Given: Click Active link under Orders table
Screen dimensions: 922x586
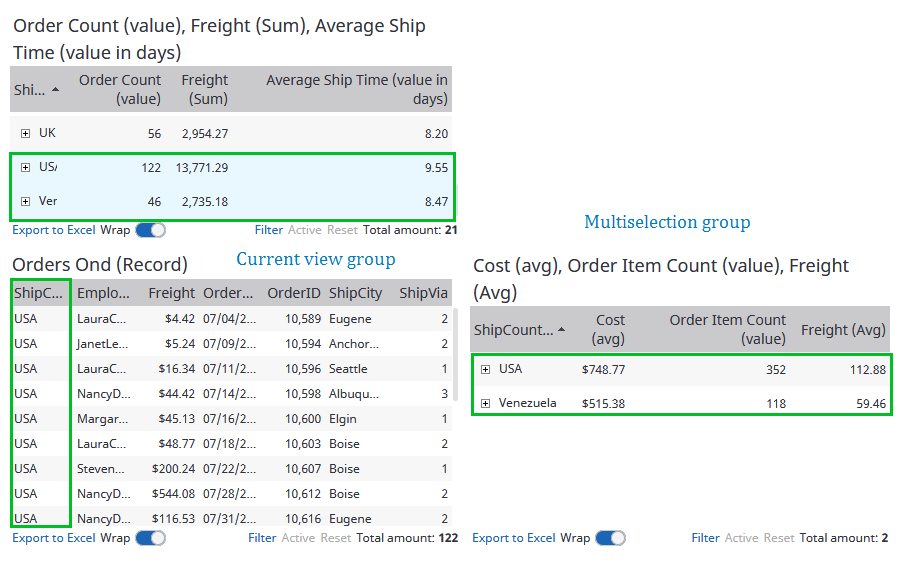Looking at the screenshot, I should coord(298,538).
